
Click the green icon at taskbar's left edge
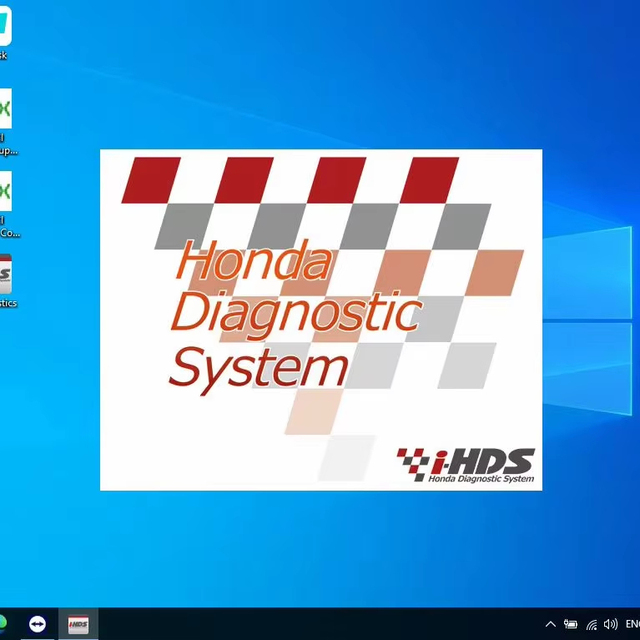click(3, 624)
